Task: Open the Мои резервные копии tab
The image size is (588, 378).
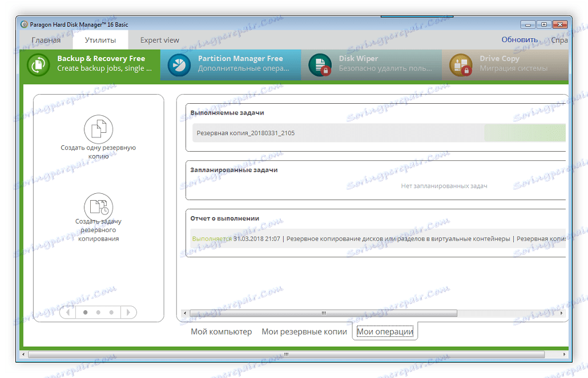Action: [x=305, y=331]
